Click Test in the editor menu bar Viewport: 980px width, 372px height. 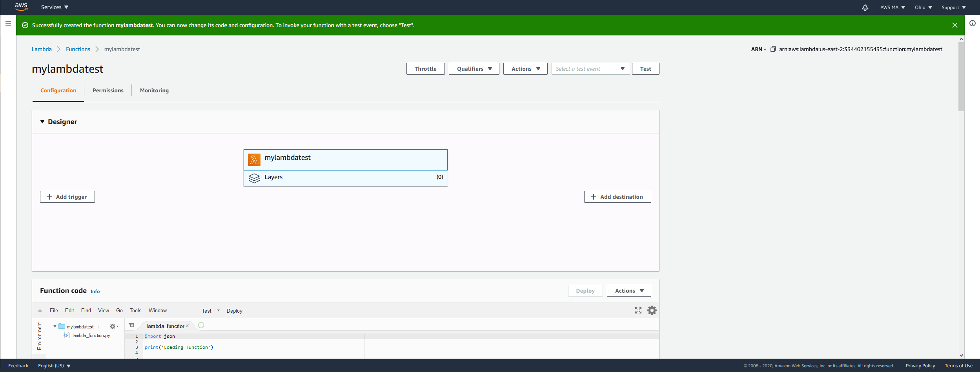206,311
